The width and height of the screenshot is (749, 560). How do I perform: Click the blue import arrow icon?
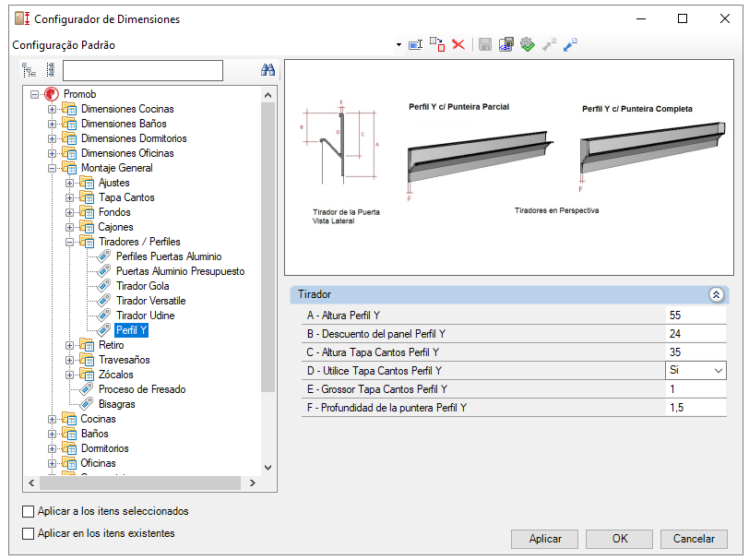[570, 44]
